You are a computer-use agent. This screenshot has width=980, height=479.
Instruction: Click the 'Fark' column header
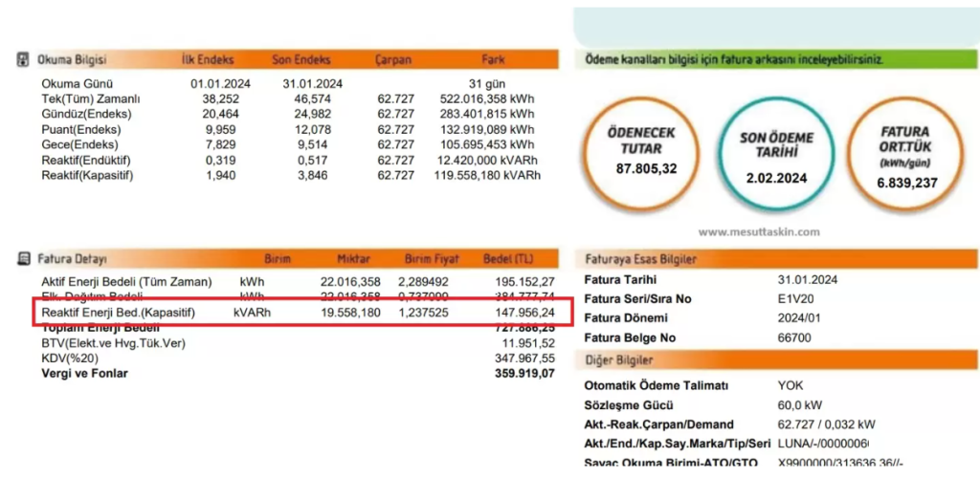tap(493, 60)
